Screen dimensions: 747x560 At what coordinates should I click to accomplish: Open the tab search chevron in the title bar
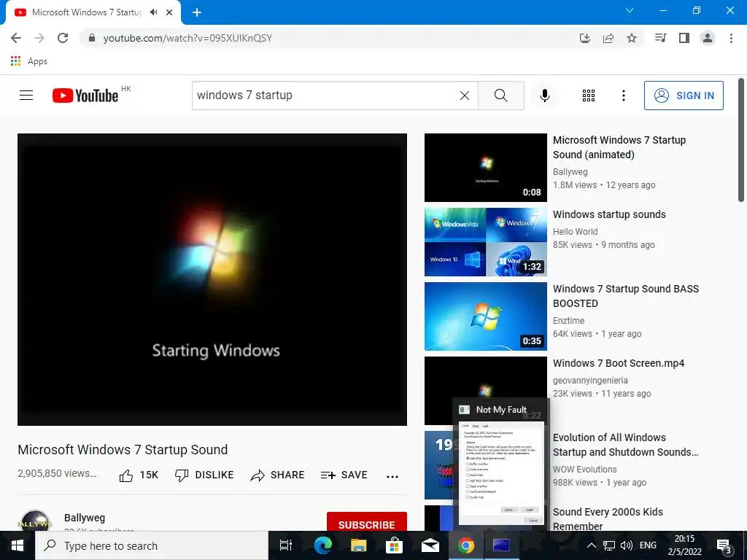(630, 10)
